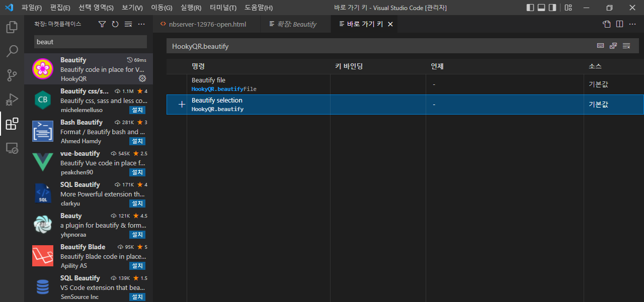
Task: Install the vue-beautify extension via 설치 button
Action: [137, 172]
